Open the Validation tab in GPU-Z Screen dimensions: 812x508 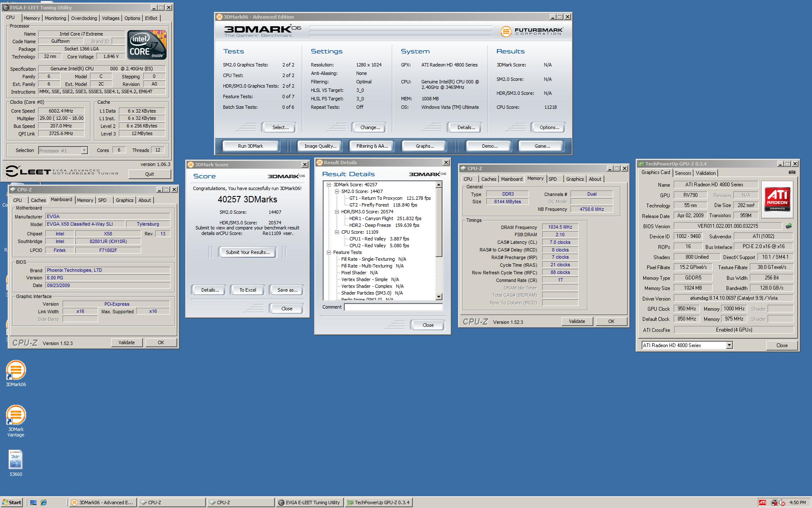pyautogui.click(x=706, y=173)
